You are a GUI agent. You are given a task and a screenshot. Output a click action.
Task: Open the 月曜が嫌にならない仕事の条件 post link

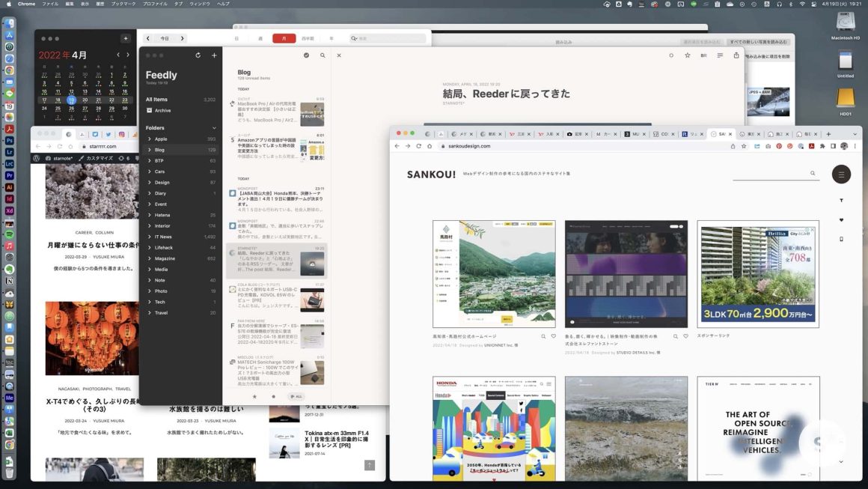pos(94,245)
